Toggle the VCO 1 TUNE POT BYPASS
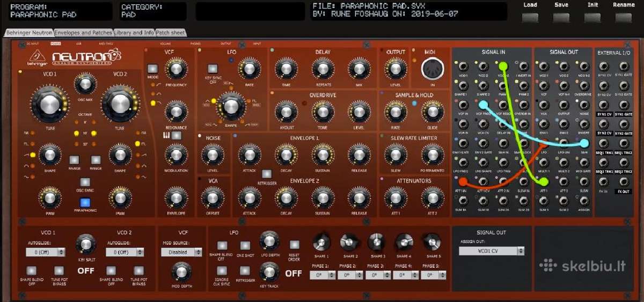This screenshot has width=644, height=302. coord(59,270)
